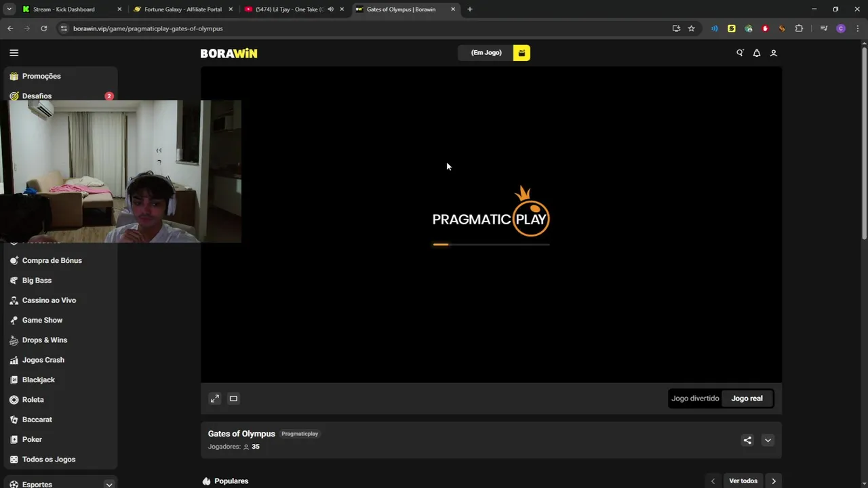Close the Fortune Galaxy tab

(x=231, y=9)
